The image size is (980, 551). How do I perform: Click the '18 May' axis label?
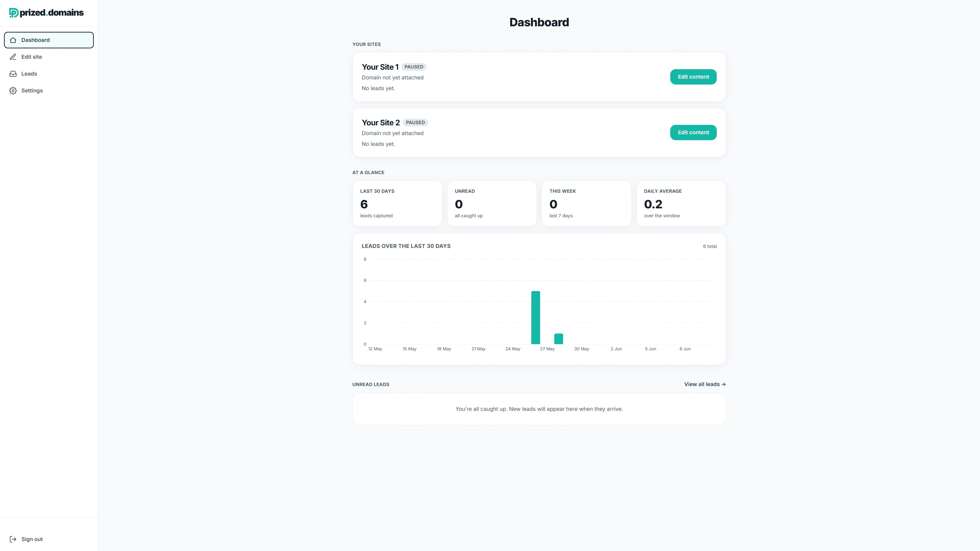[444, 349]
